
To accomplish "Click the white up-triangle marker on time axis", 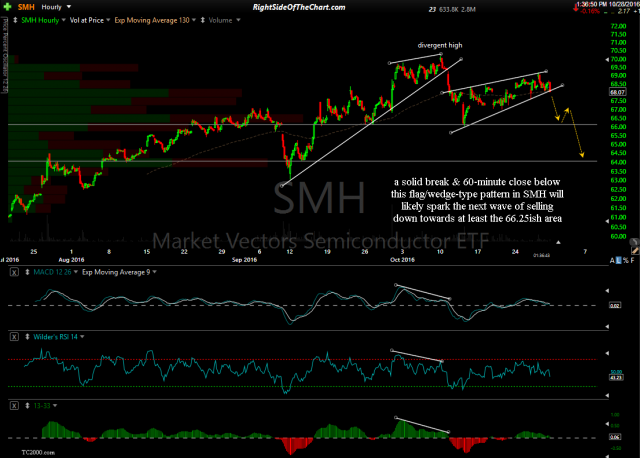I will click(558, 242).
